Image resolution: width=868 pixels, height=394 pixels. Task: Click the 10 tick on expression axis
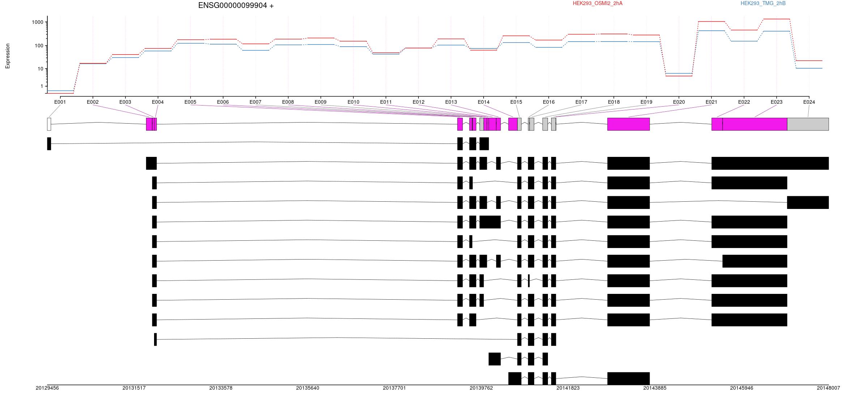tap(41, 69)
